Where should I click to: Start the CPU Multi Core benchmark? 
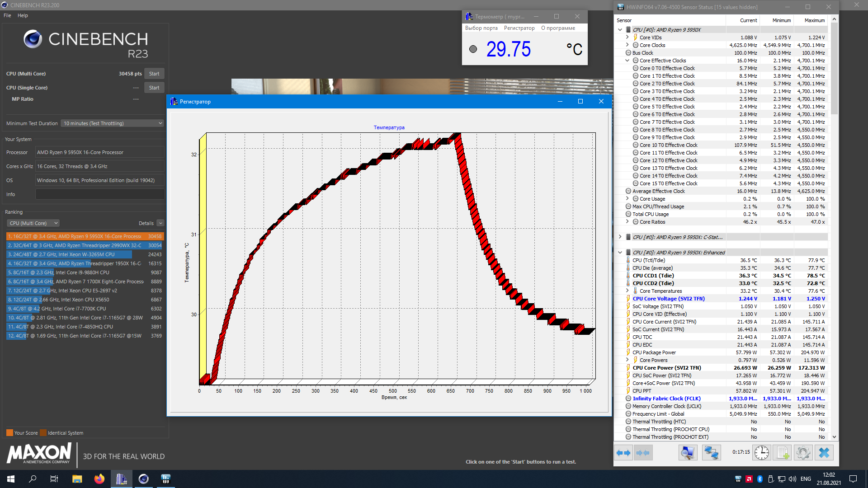(154, 74)
